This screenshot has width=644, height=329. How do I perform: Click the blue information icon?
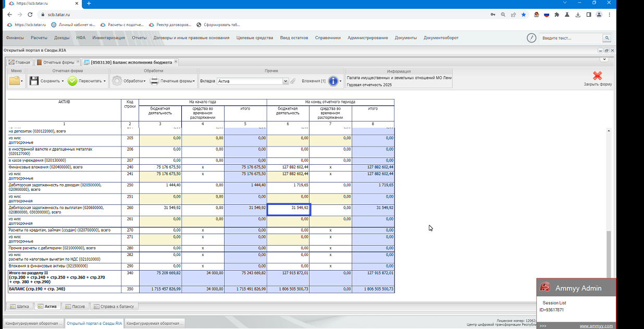(333, 81)
